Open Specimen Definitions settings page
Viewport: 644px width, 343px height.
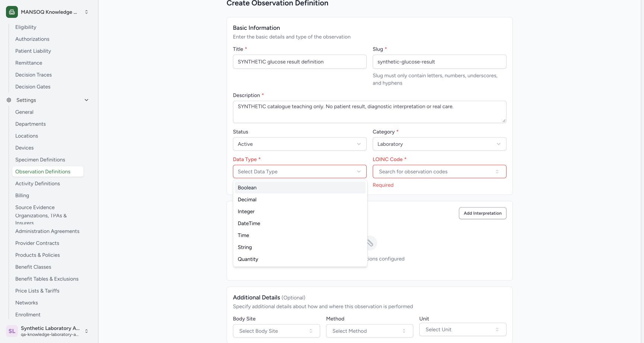pos(48,160)
